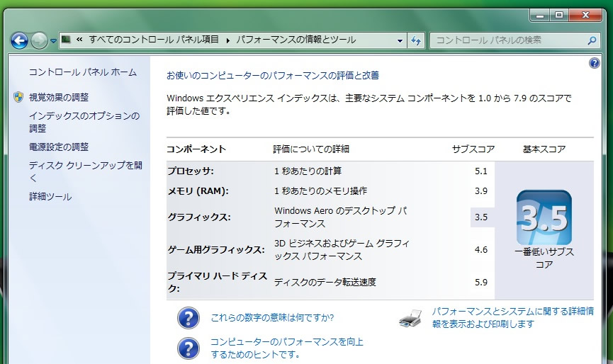Click the Control Panel icon in address bar
This screenshot has width=613, height=364.
(x=67, y=40)
